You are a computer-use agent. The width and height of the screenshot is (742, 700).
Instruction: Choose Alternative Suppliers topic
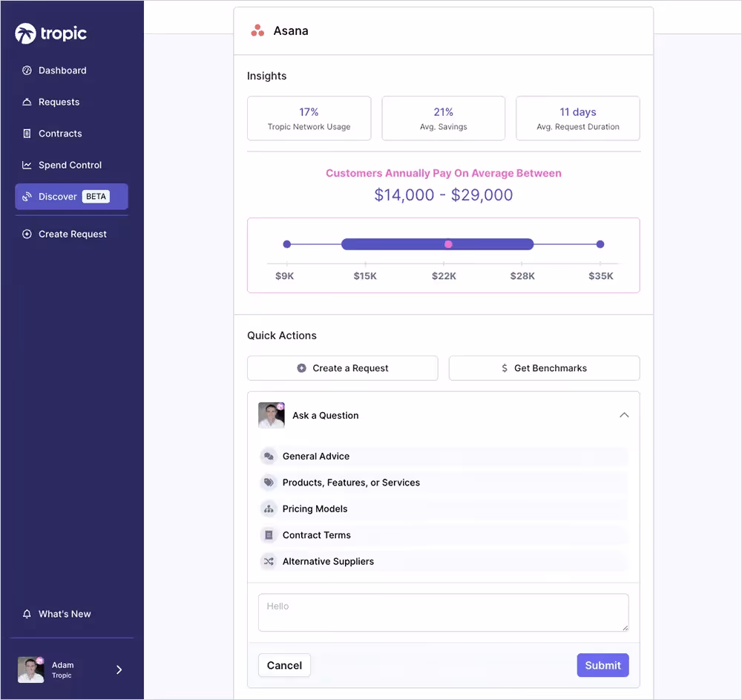click(444, 561)
